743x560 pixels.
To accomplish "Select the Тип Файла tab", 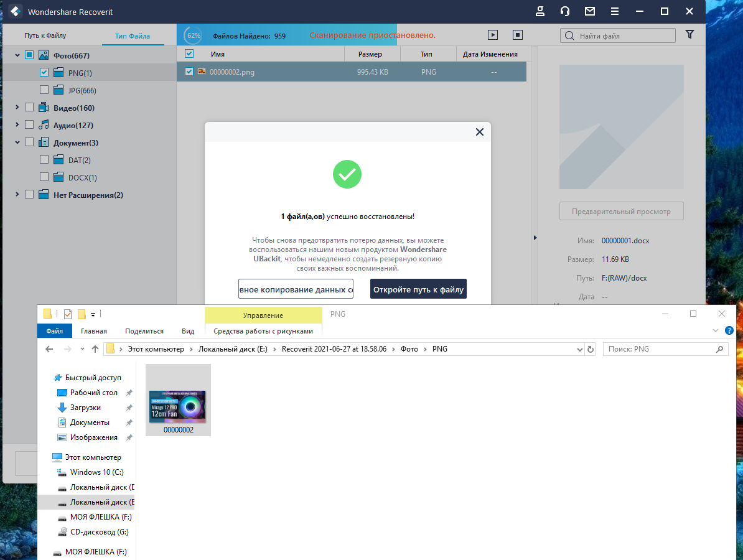I will point(133,36).
